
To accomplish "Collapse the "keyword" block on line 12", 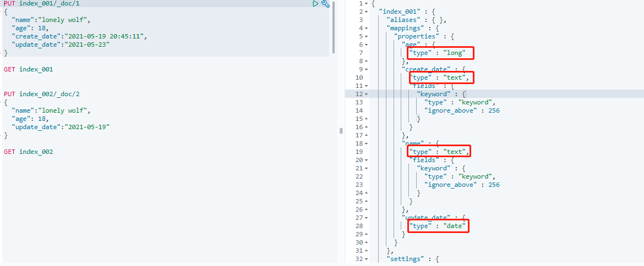I will [x=367, y=95].
